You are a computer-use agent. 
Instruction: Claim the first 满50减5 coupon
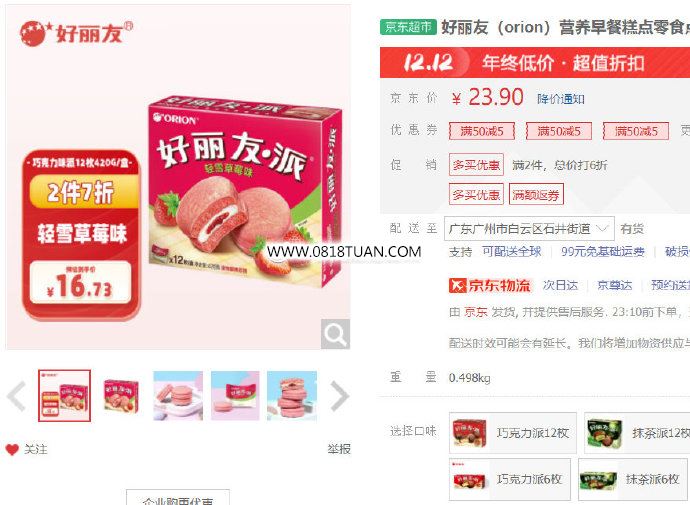[482, 131]
